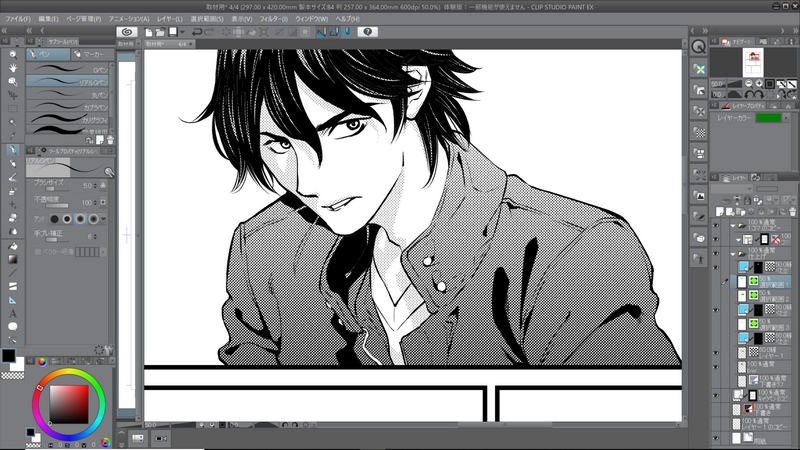Choose the カリグラフィ sub tool

click(67, 119)
